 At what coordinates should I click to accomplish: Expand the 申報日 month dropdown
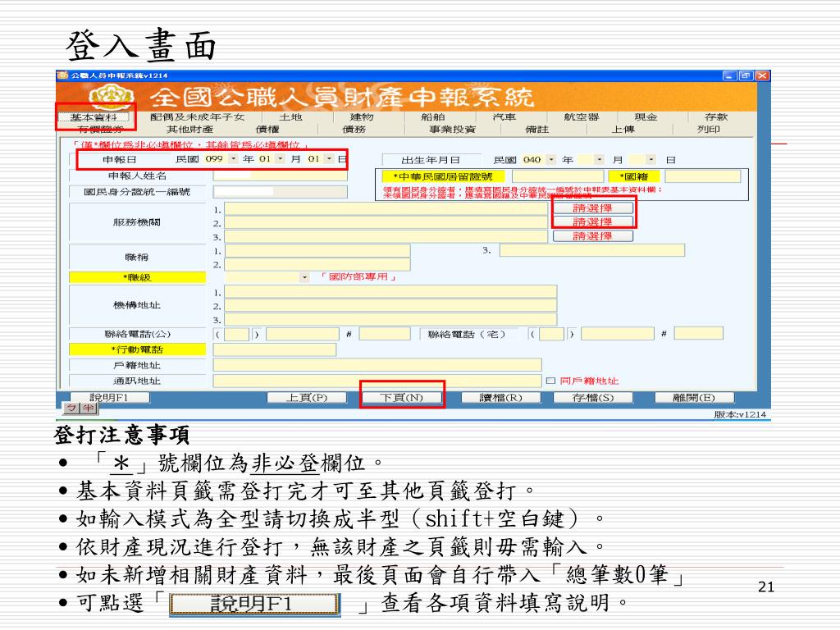[281, 158]
